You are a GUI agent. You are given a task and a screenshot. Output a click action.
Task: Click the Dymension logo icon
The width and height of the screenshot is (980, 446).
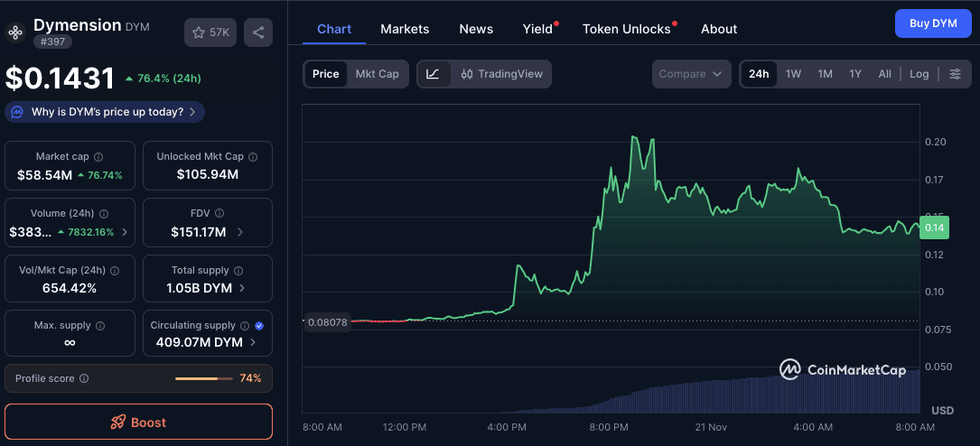click(x=15, y=32)
